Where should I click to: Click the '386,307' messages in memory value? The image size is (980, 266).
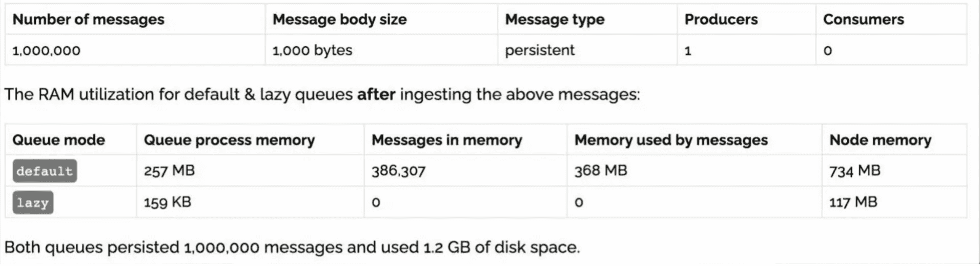398,171
